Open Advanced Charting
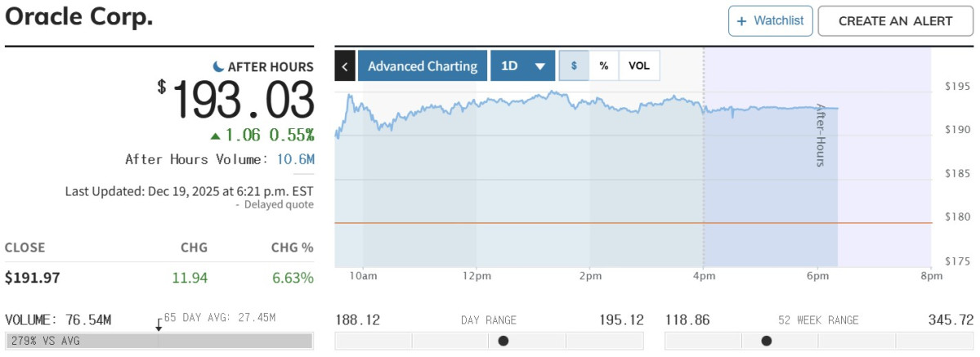 coord(423,66)
